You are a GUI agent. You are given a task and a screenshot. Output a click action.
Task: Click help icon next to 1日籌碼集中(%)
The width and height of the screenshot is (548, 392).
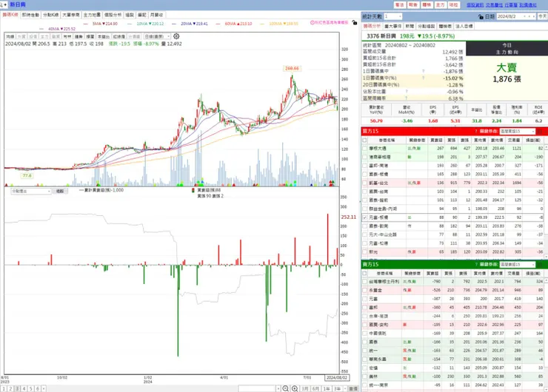coord(424,78)
